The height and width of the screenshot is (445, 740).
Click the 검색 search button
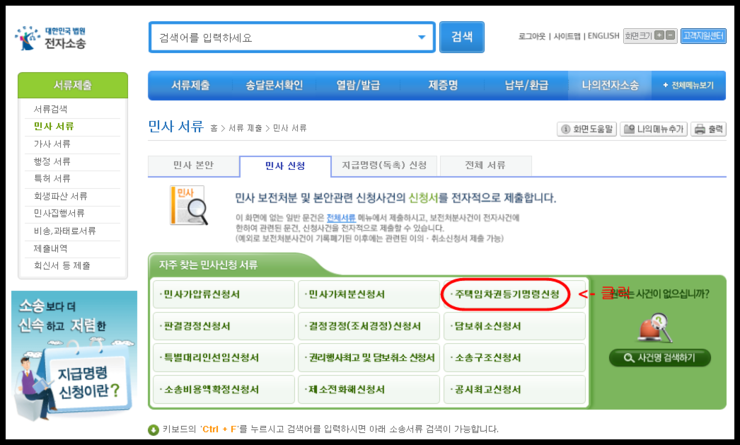pyautogui.click(x=462, y=37)
